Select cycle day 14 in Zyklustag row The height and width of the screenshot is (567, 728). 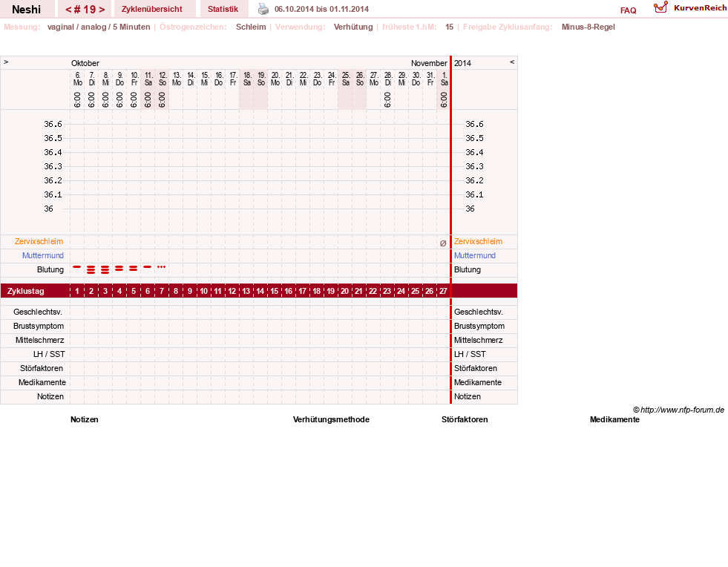click(260, 291)
